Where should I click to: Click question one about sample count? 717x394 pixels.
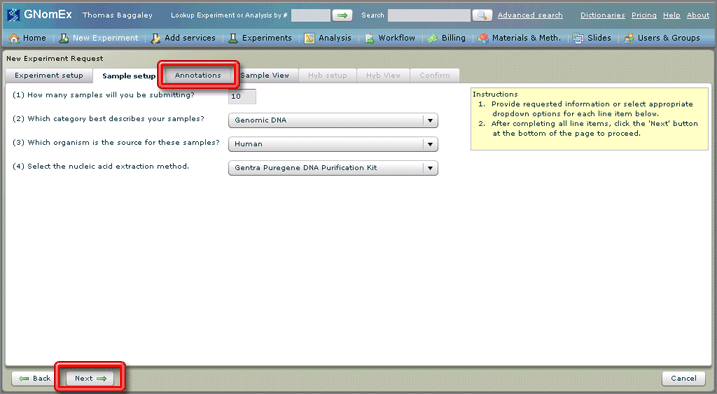point(103,95)
